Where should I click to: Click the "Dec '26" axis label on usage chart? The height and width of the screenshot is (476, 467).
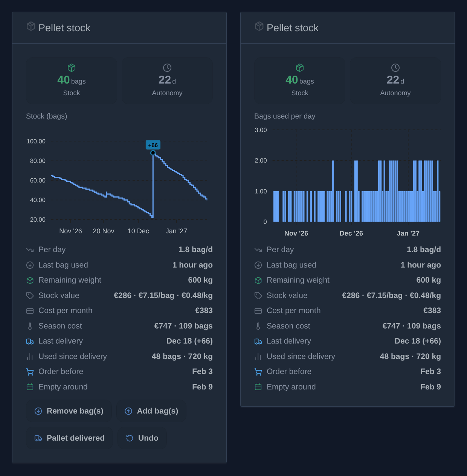pos(351,233)
